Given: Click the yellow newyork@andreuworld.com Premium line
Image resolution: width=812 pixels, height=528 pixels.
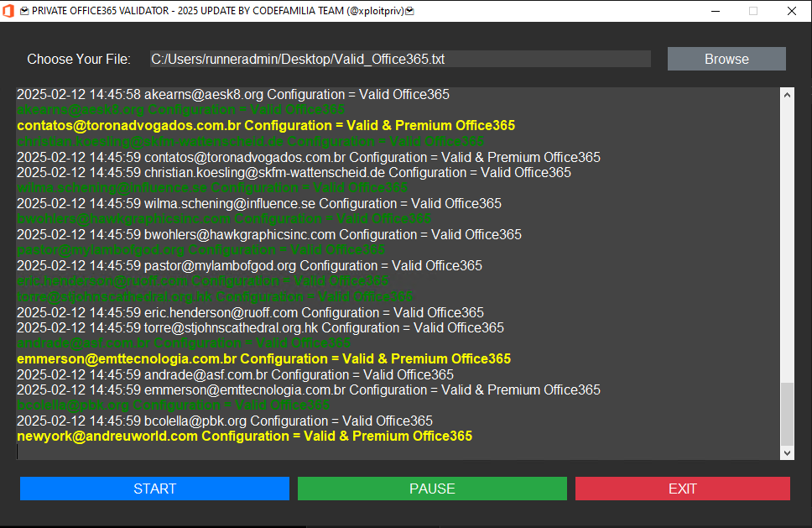Looking at the screenshot, I should point(244,437).
